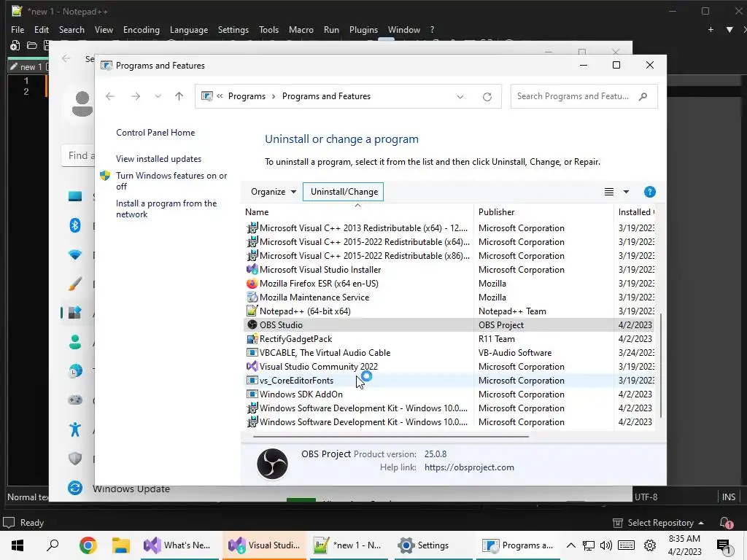Image resolution: width=747 pixels, height=560 pixels.
Task: Open the recent locations chevron
Action: [158, 96]
